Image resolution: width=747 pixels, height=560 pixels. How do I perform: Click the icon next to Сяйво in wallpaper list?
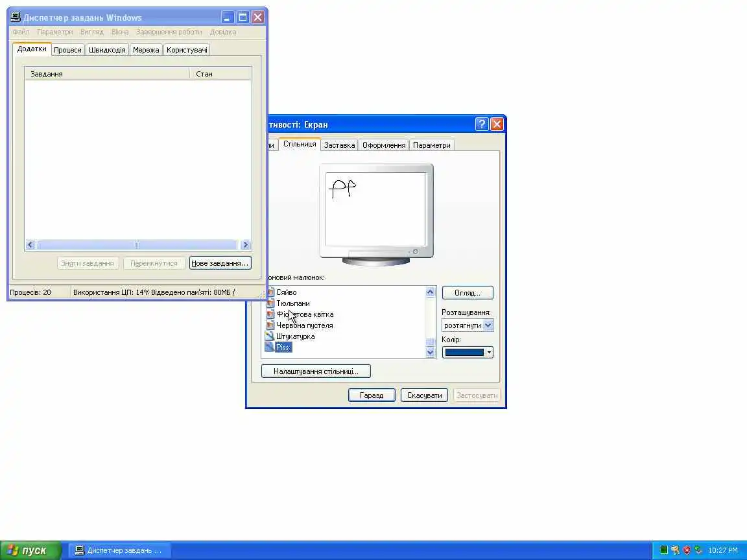click(x=270, y=292)
